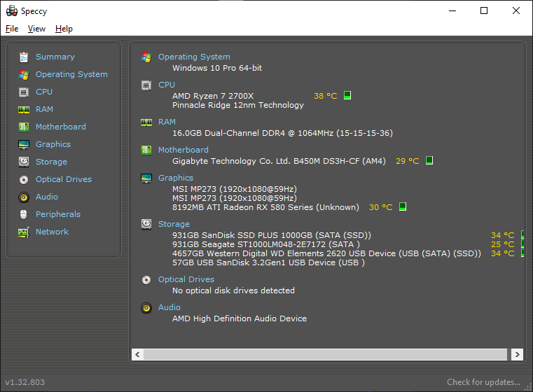Select the WD Elements 2620 USB drive line
The image size is (533, 392).
(x=326, y=253)
